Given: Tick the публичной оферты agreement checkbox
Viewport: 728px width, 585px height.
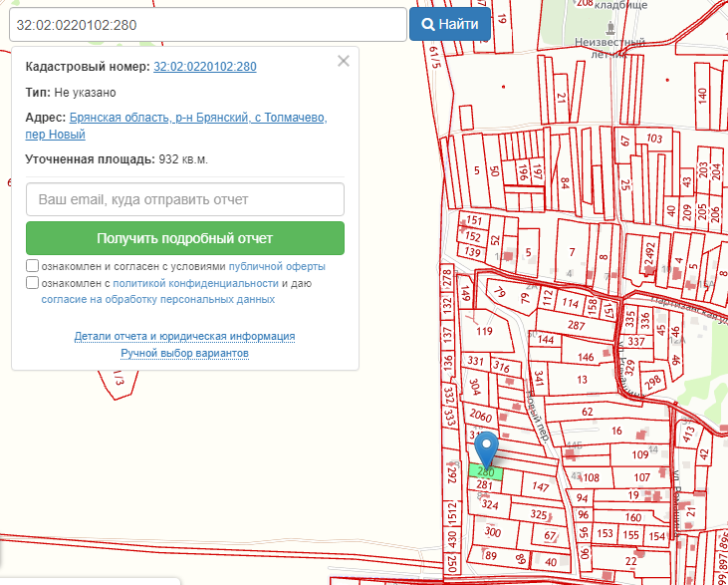Looking at the screenshot, I should [x=33, y=267].
